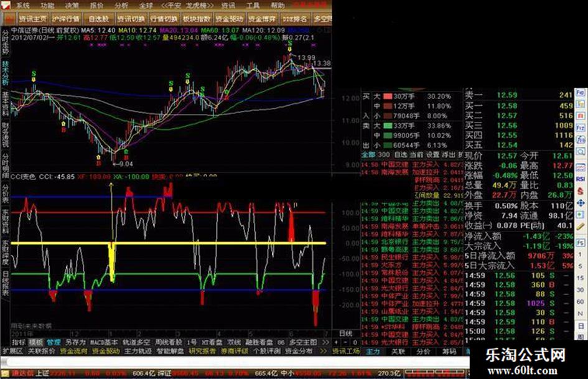
Task: Open the 研究报告 extension tab
Action: point(202,351)
